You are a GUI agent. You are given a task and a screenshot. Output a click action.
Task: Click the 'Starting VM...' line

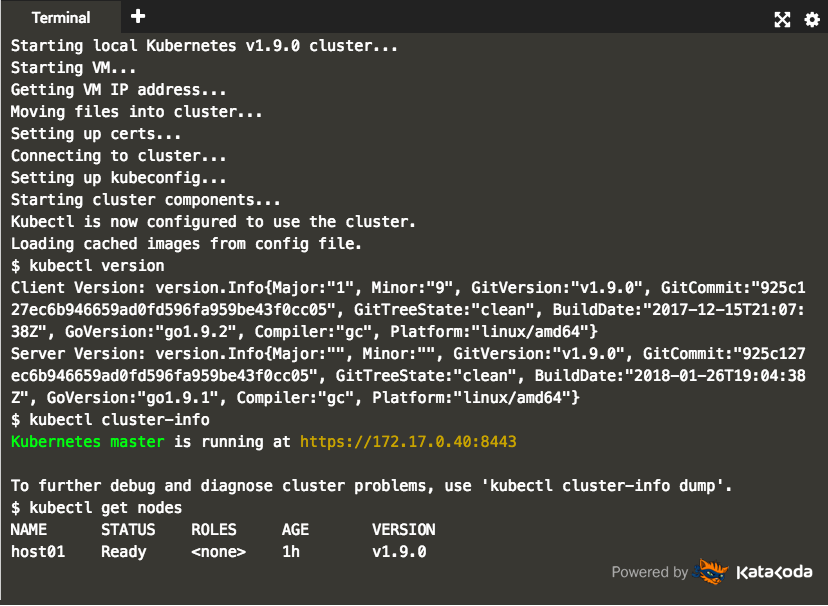(73, 68)
